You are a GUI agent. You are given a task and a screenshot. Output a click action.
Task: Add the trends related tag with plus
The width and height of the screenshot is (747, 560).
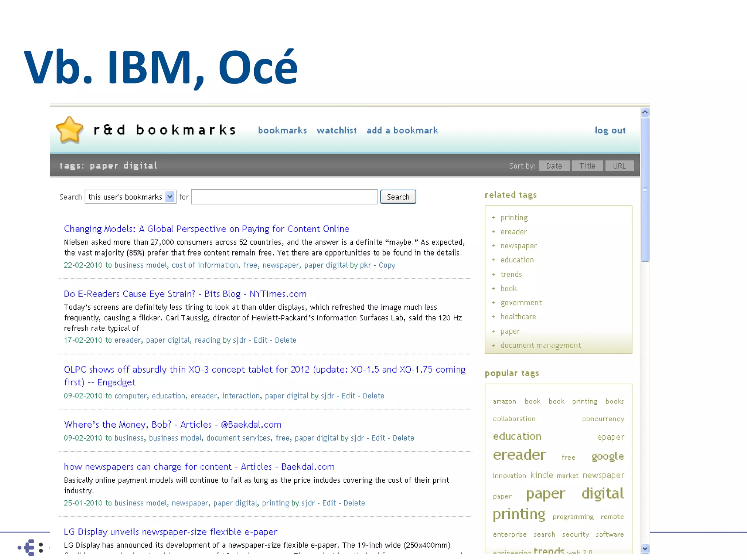(493, 275)
